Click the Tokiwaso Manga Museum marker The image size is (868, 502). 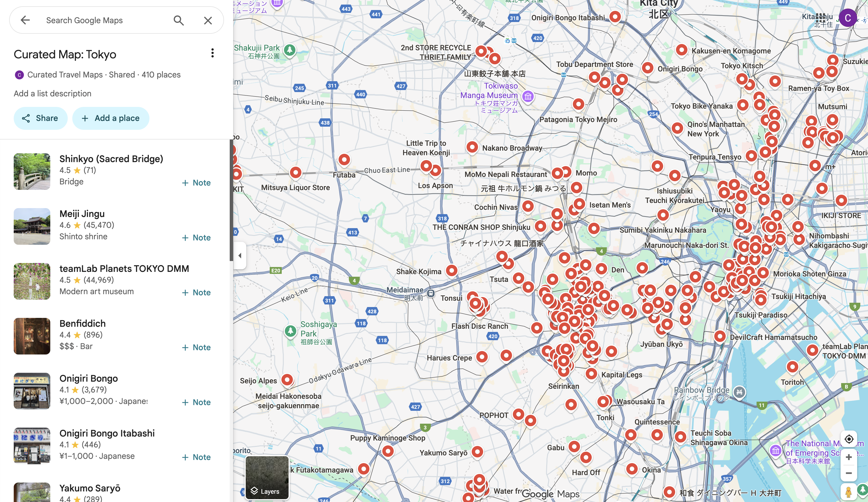(528, 96)
